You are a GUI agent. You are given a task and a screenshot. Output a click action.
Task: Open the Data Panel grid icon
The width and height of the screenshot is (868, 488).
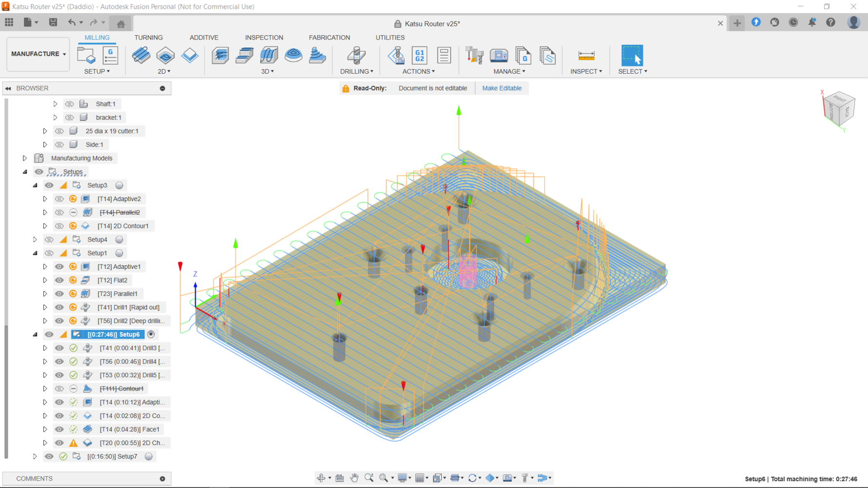[x=9, y=22]
